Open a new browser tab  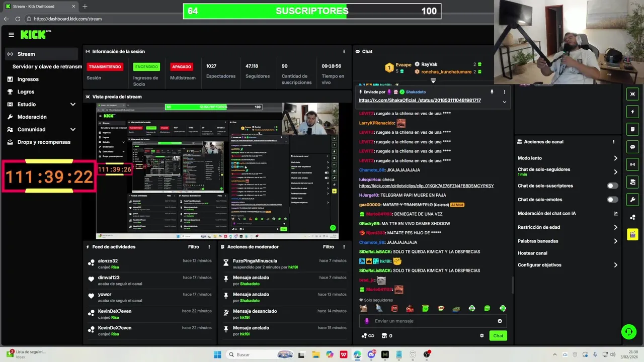(85, 7)
